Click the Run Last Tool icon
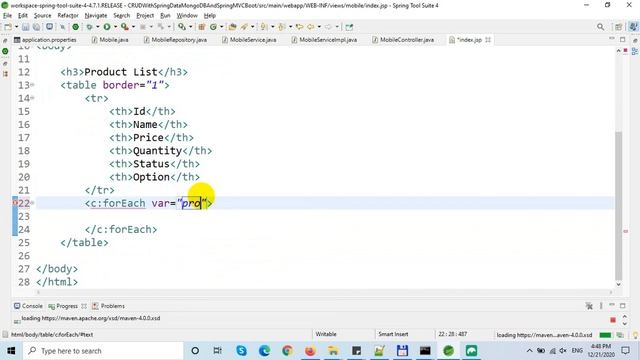Viewport: 640px width, 360px height. 125,27
